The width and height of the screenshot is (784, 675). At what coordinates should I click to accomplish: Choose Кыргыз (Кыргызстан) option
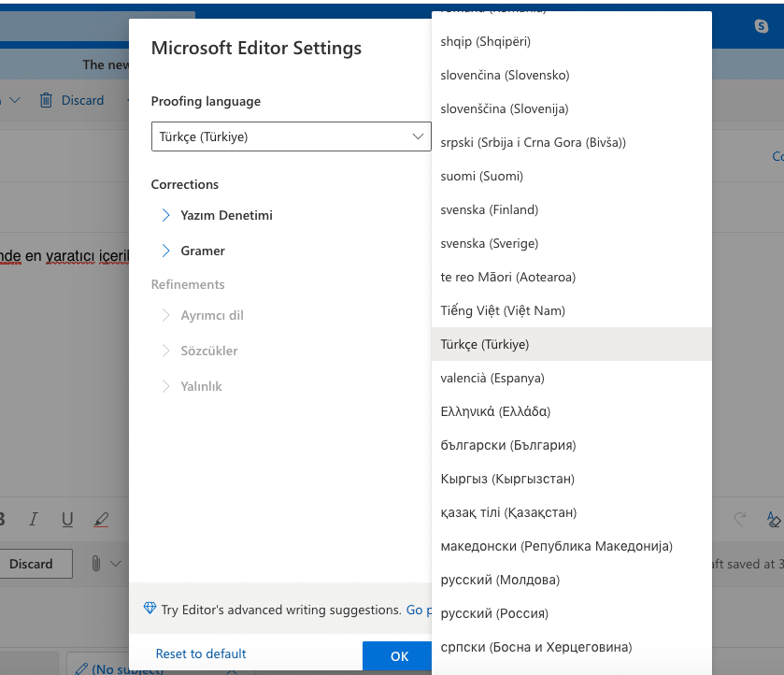(x=572, y=479)
